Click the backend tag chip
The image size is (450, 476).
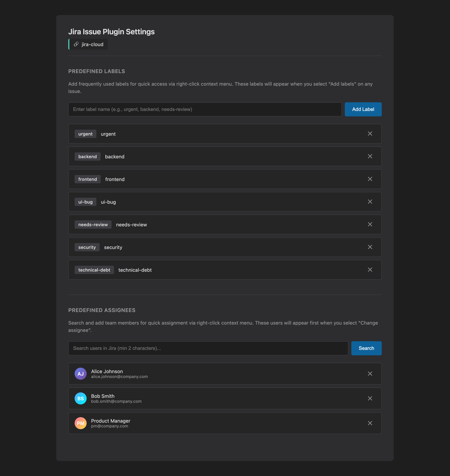point(88,157)
